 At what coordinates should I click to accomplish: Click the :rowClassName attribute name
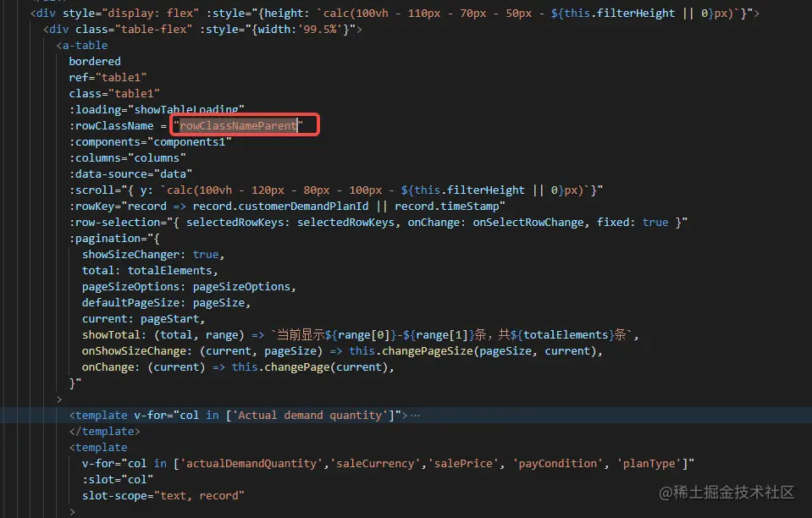coord(111,125)
